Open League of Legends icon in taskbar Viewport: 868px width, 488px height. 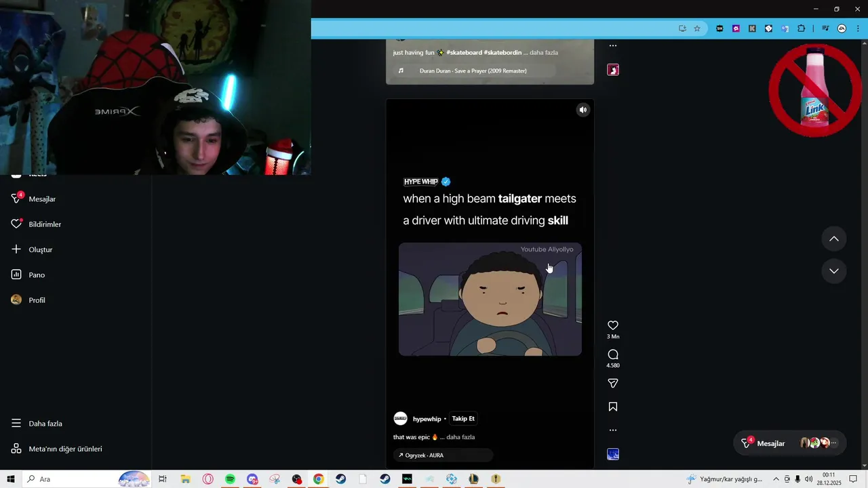[473, 479]
